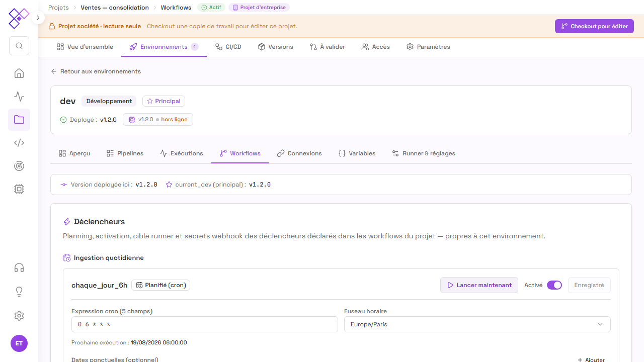Image resolution: width=644 pixels, height=362 pixels.
Task: Click the Environnements count badge 1
Action: point(194,47)
